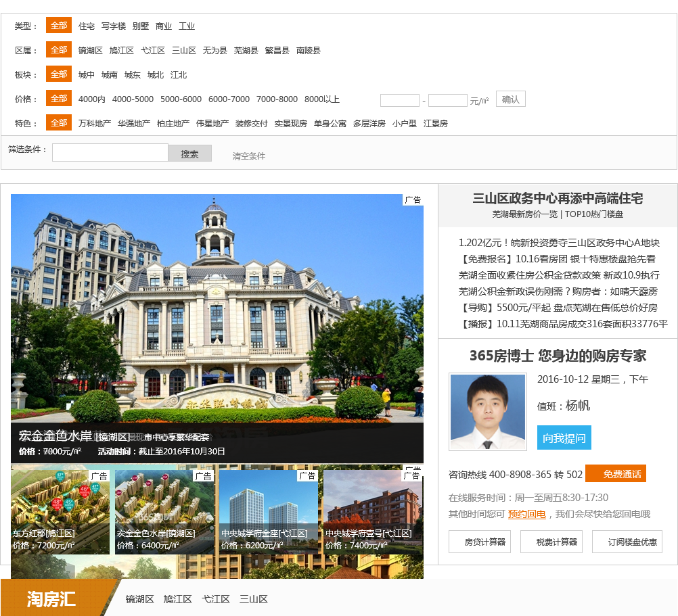Pick the 8000以上 price range
The width and height of the screenshot is (678, 616).
click(321, 99)
